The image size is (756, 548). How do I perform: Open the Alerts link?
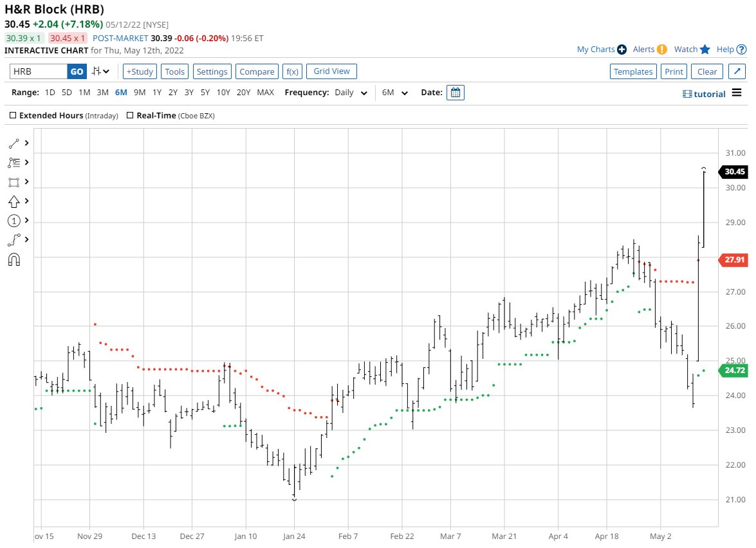tap(643, 49)
